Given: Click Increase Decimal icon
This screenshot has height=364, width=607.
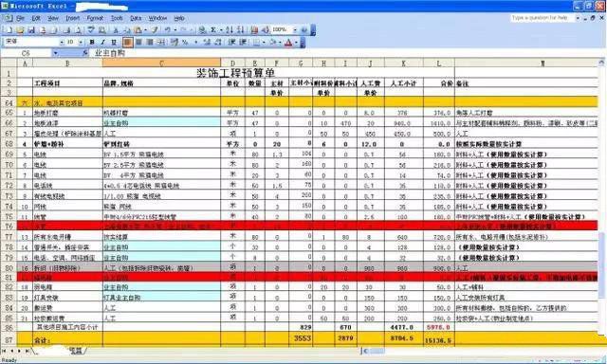Looking at the screenshot, I should (x=207, y=42).
